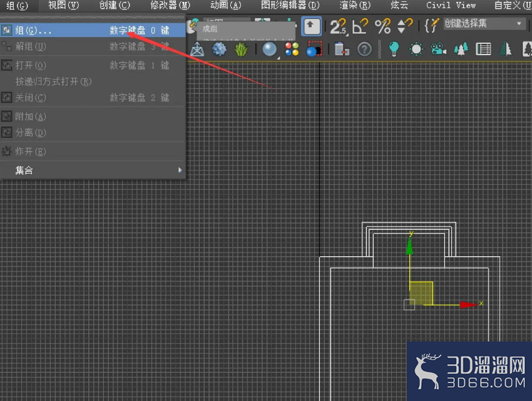
Task: Open the 创建(C) menu
Action: pyautogui.click(x=115, y=6)
